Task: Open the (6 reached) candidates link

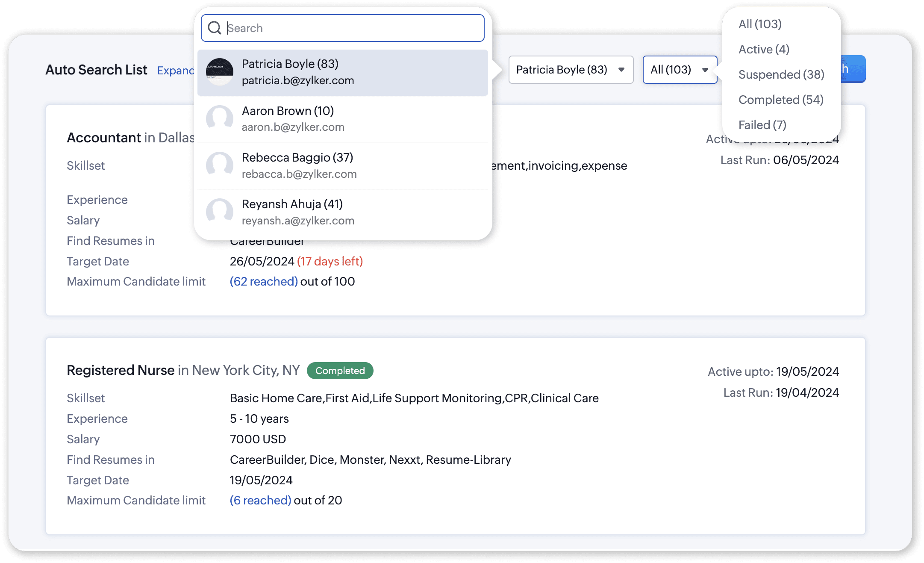Action: pos(260,500)
